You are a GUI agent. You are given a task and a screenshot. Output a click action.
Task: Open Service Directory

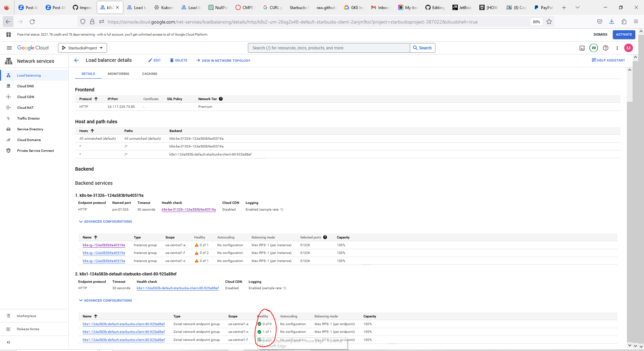coord(30,129)
